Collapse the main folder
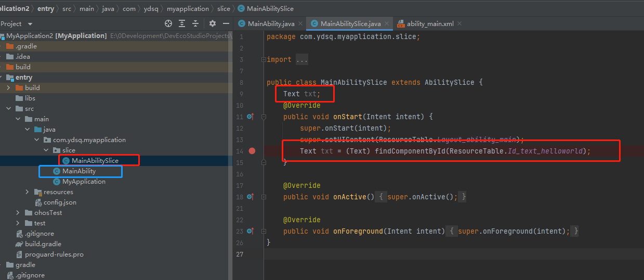This screenshot has height=280, width=644. coord(18,119)
